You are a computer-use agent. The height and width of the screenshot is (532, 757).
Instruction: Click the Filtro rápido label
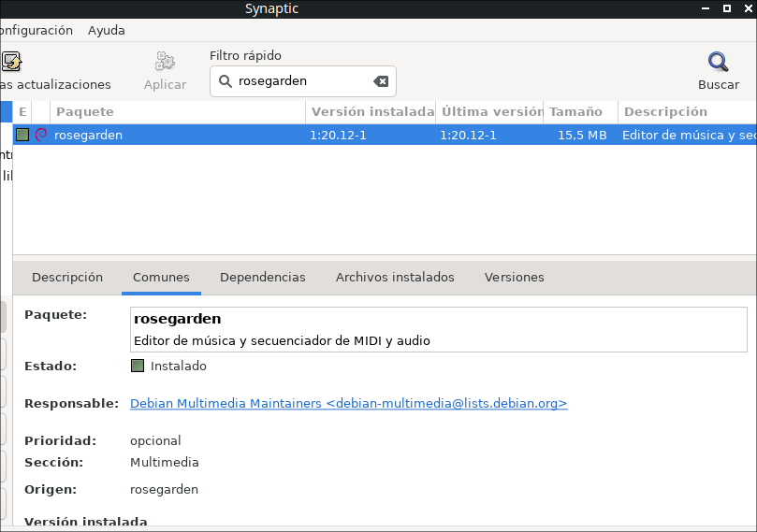(245, 55)
